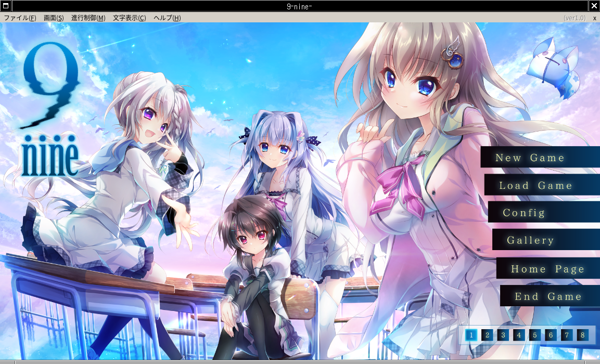Viewport: 600px width, 364px height.
Task: Click the 9-nine- title bar text
Action: coord(299,6)
